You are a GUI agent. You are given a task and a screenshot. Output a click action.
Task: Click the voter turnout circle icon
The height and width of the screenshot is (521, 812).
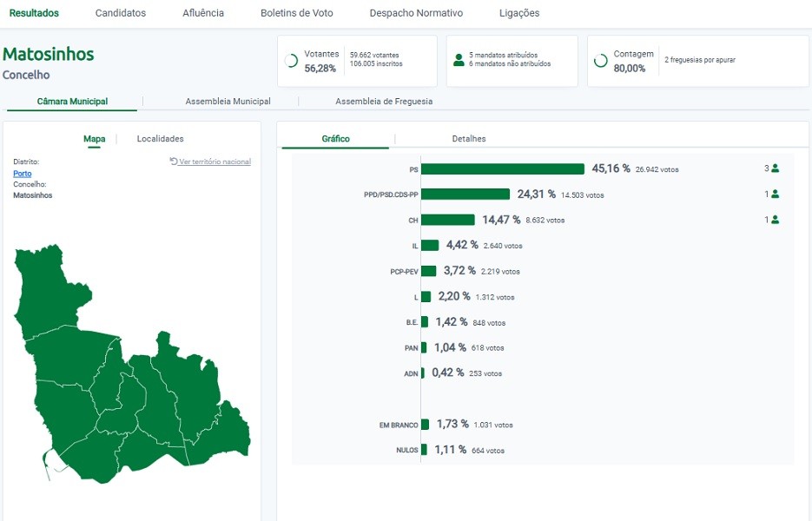291,61
